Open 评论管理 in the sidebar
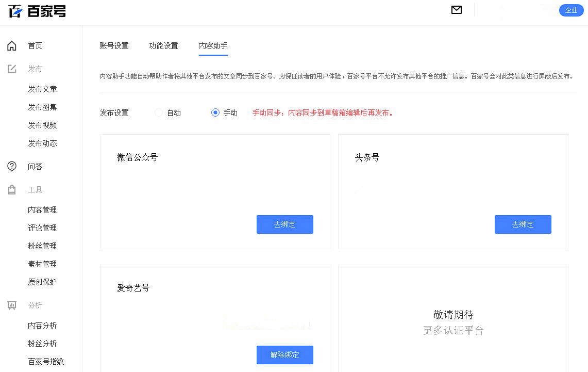588x372 pixels. pyautogui.click(x=42, y=228)
